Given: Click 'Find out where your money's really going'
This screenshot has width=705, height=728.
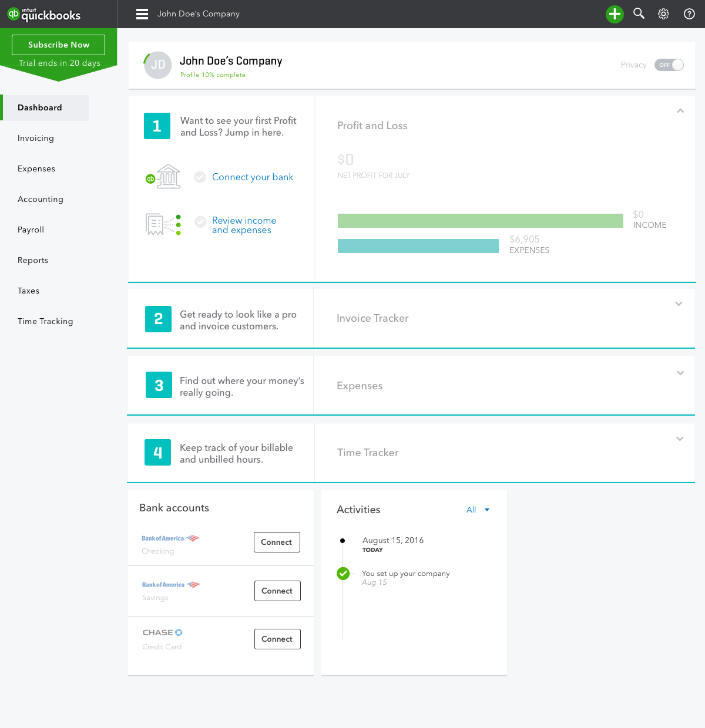Looking at the screenshot, I should click(x=242, y=386).
